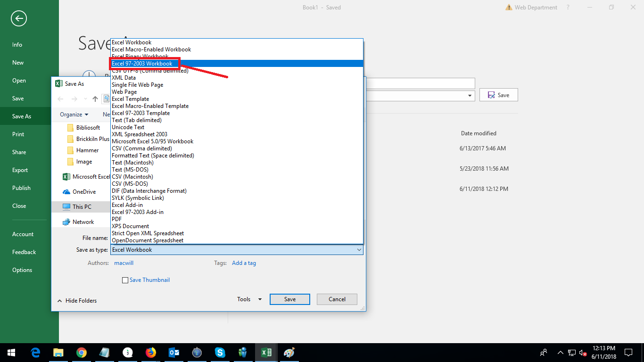
Task: Select Excel 97-2003 Workbook format
Action: [237, 64]
